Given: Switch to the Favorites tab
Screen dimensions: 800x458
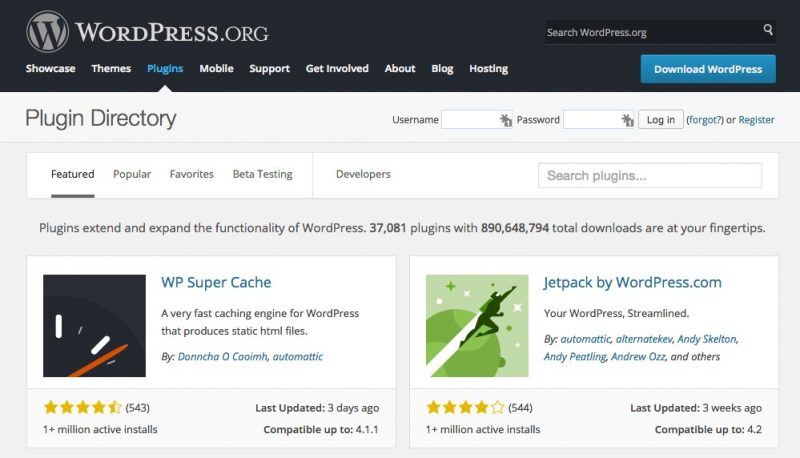Looking at the screenshot, I should click(x=191, y=174).
